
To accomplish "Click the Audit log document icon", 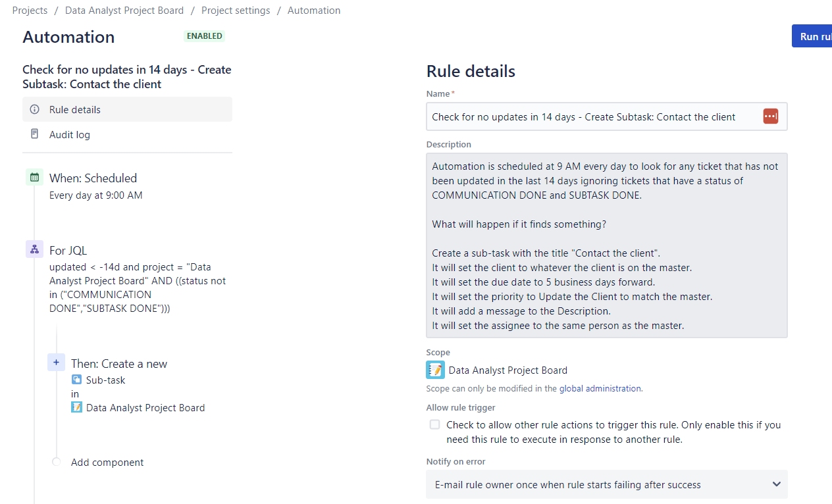I will click(x=35, y=134).
